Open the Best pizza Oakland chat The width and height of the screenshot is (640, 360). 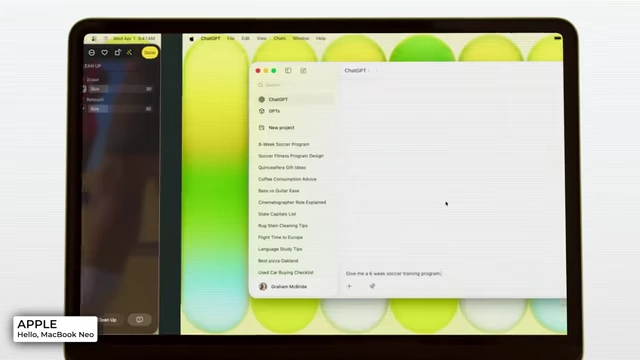click(278, 260)
